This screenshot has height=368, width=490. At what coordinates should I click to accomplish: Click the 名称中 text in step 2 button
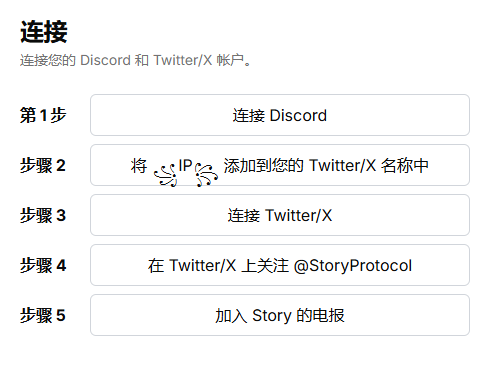[x=405, y=166]
